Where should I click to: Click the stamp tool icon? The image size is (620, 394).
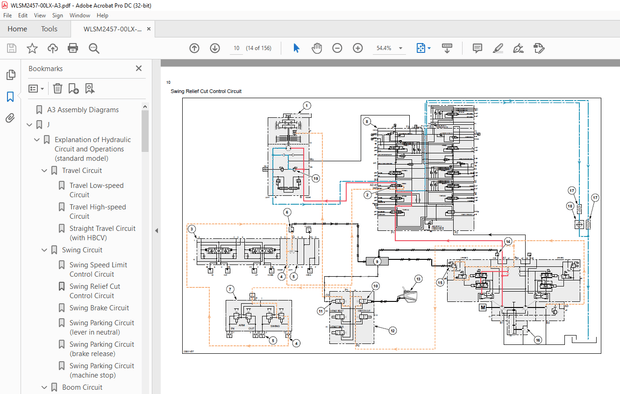point(539,48)
